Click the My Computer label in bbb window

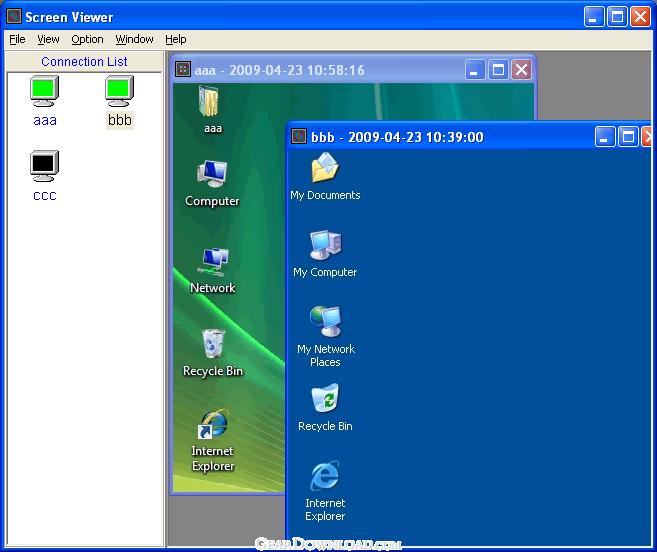coord(325,272)
